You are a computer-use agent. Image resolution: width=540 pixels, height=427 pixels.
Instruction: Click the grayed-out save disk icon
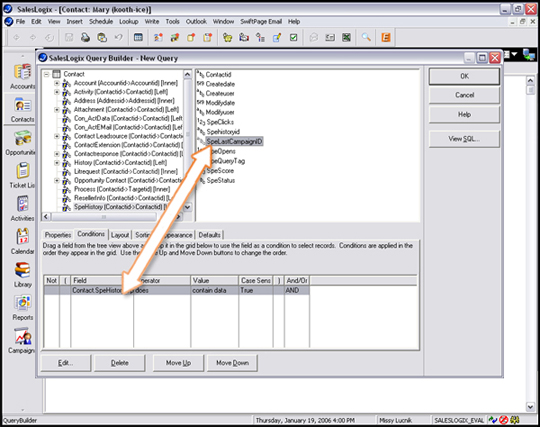click(x=69, y=37)
